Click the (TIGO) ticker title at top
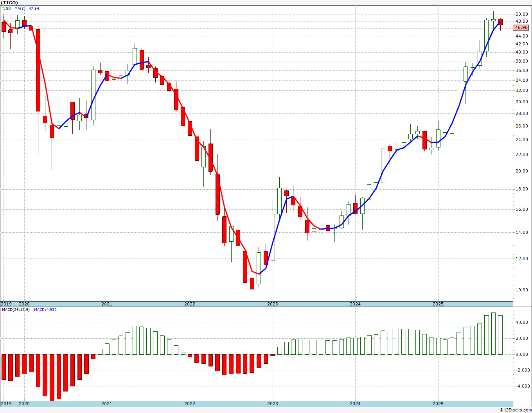This screenshot has height=413, width=532. pyautogui.click(x=9, y=3)
